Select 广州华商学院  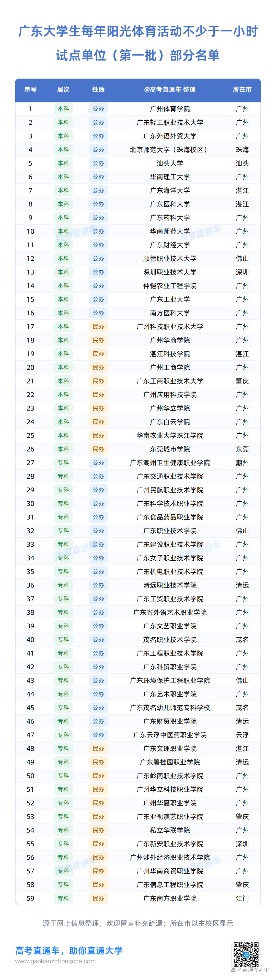(170, 340)
